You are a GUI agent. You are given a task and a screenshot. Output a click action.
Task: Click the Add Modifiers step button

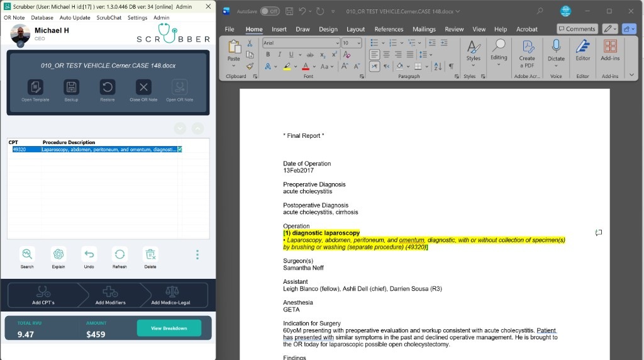click(x=111, y=295)
